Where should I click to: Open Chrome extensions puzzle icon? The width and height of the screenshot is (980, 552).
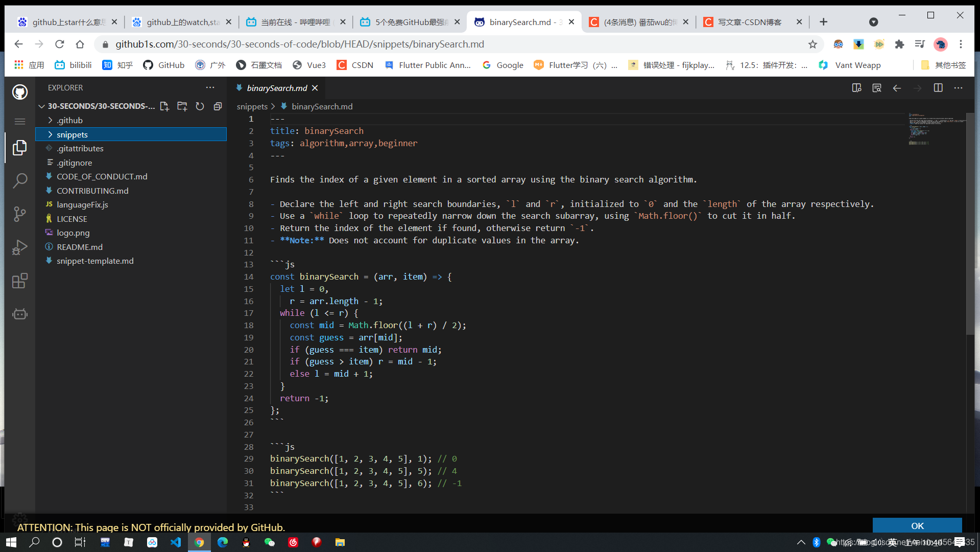[x=899, y=44]
